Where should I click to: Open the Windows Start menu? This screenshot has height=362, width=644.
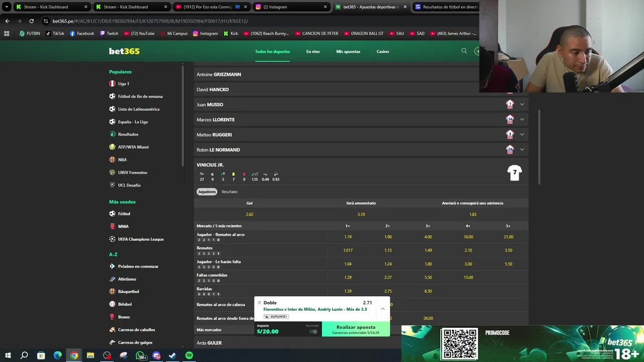click(x=8, y=355)
